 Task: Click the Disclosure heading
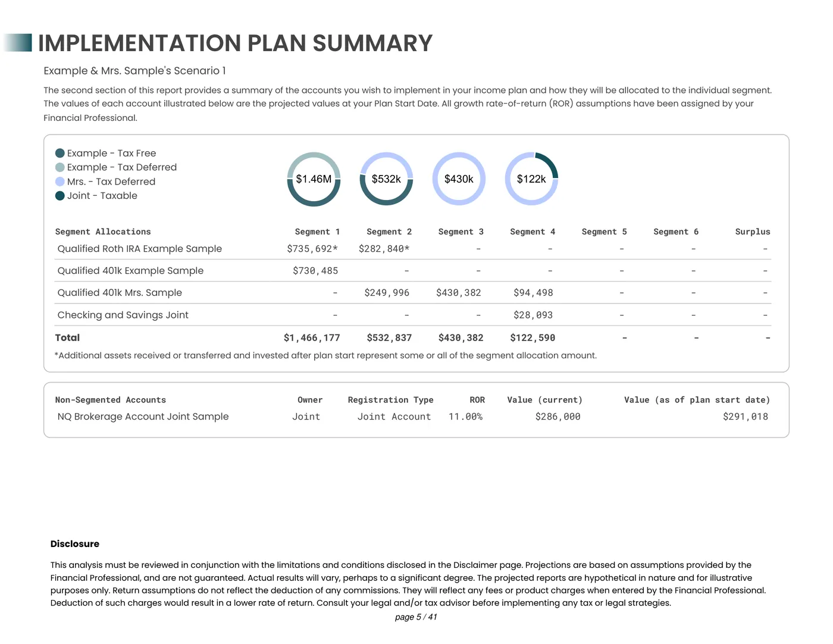(75, 544)
